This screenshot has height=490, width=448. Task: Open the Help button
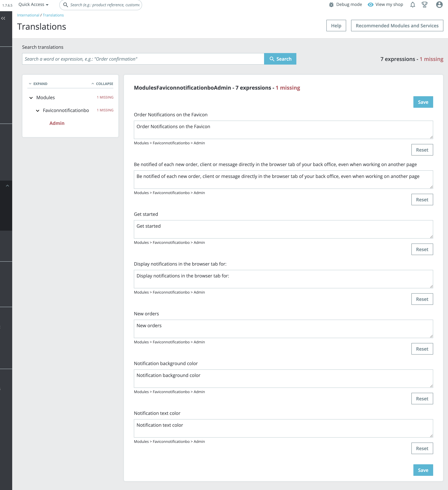(x=336, y=26)
